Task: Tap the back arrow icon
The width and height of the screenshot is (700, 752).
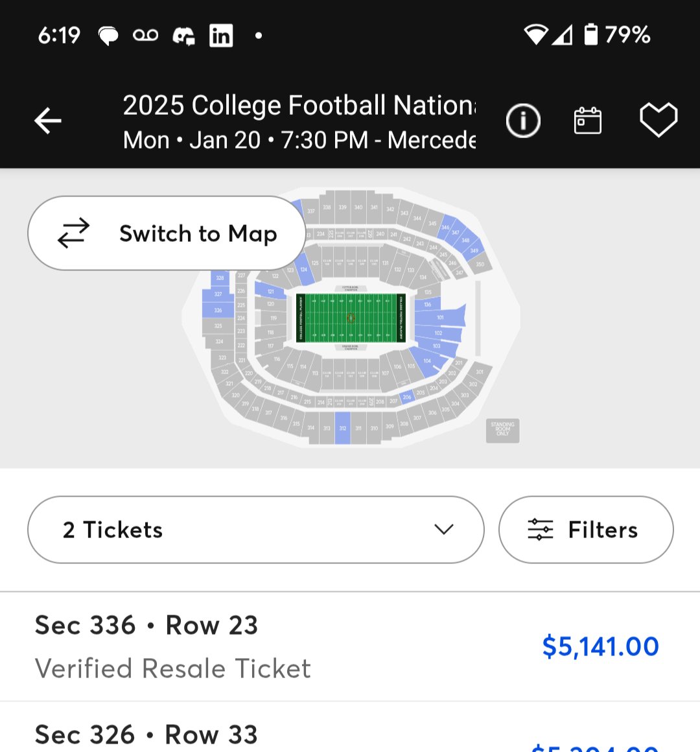Action: 48,121
